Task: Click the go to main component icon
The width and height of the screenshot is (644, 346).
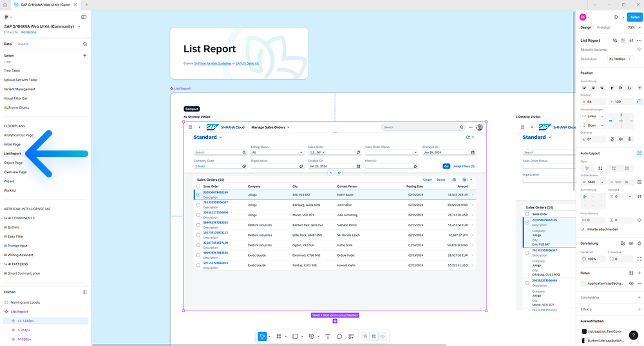Action: [x=615, y=41]
